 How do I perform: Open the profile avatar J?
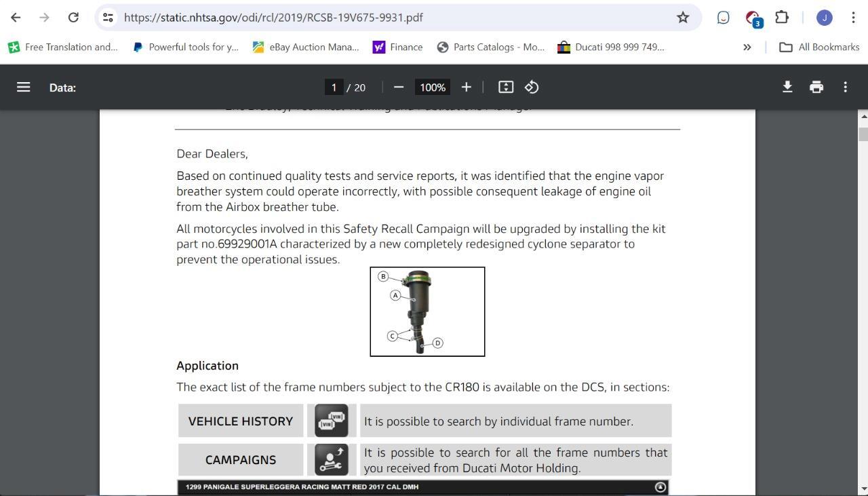coord(825,18)
